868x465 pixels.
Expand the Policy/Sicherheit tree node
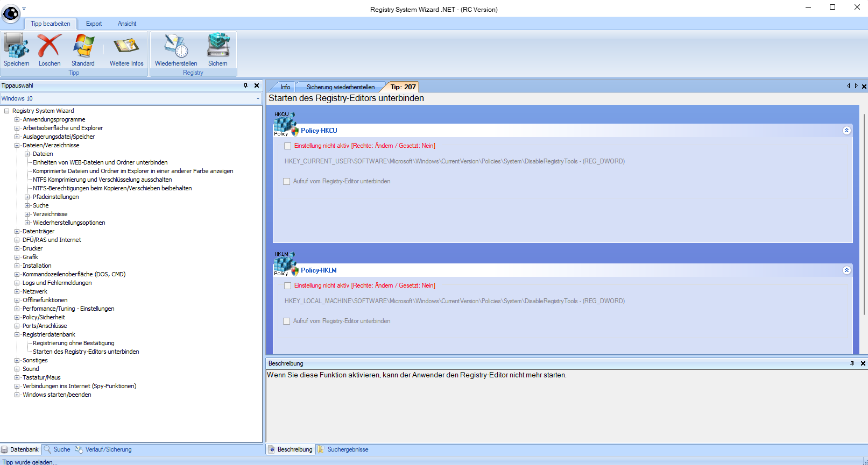17,317
